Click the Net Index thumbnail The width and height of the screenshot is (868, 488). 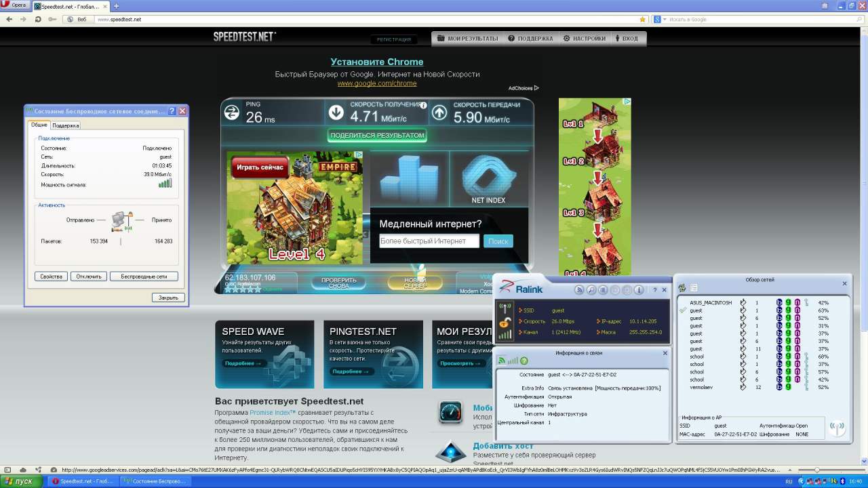coord(488,178)
